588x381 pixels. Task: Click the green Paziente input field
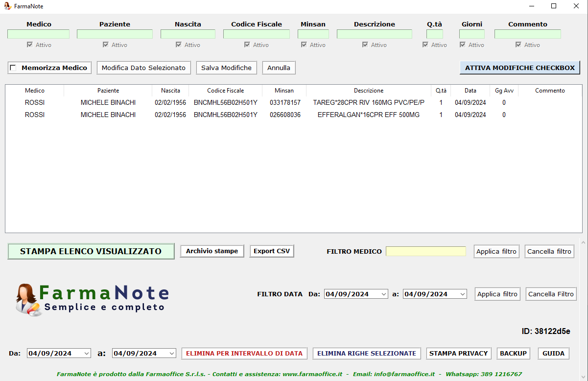click(115, 34)
